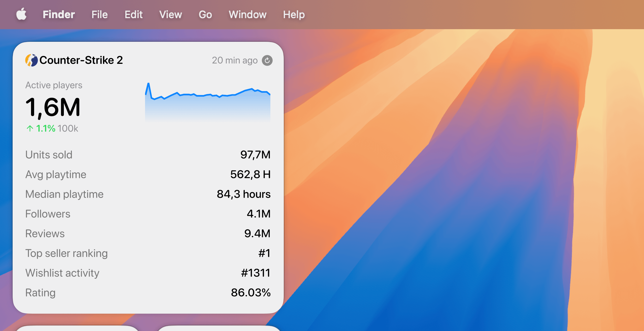
Task: Open the Go menu
Action: [x=205, y=14]
